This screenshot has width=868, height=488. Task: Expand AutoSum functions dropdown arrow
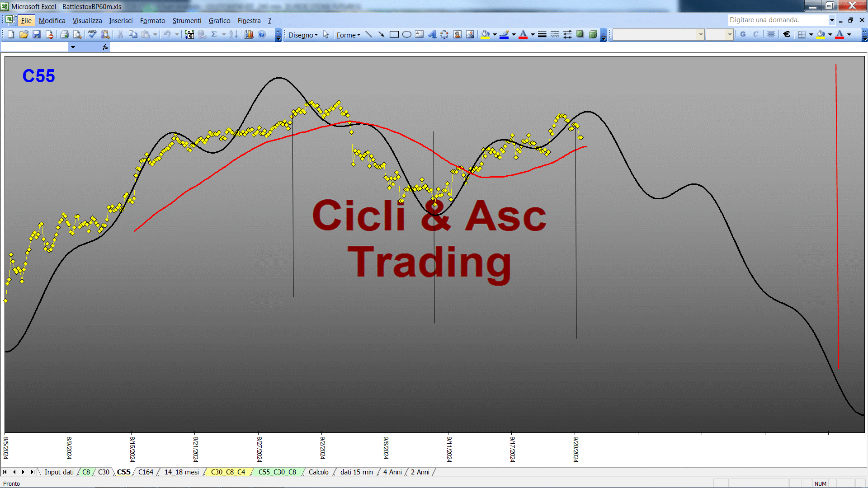(224, 34)
